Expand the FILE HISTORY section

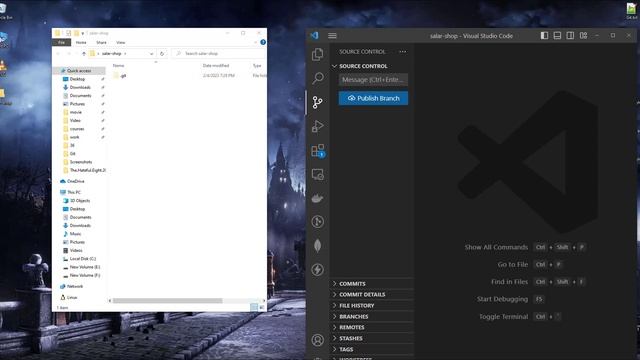tap(371, 305)
